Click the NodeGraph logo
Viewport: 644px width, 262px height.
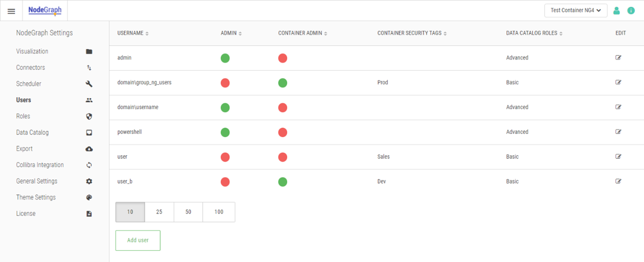[x=45, y=10]
